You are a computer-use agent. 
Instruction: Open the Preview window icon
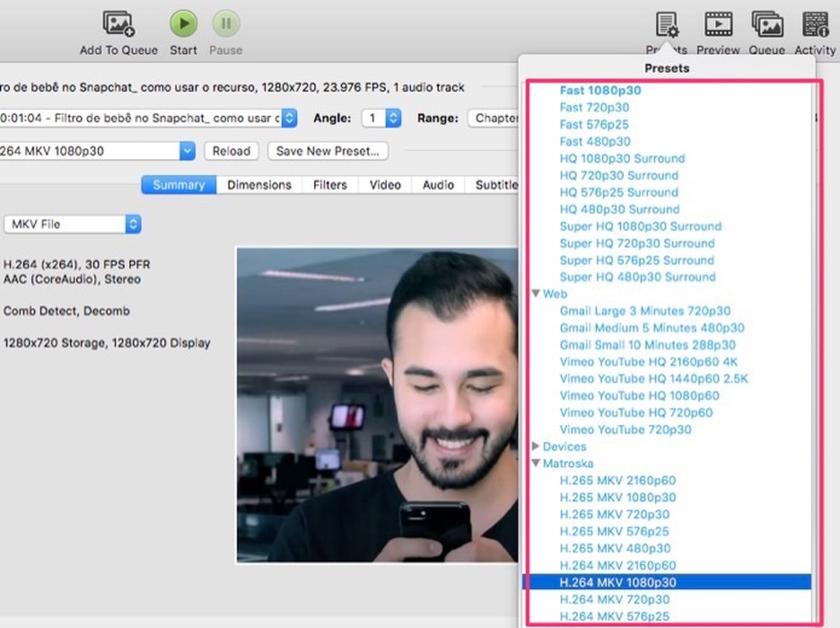[x=719, y=24]
